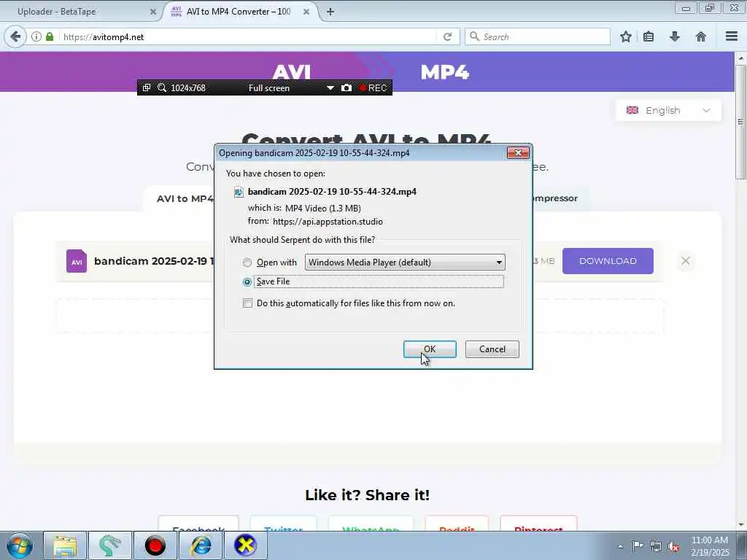This screenshot has height=560, width=747.
Task: Click the browser back arrow button
Action: click(x=15, y=36)
